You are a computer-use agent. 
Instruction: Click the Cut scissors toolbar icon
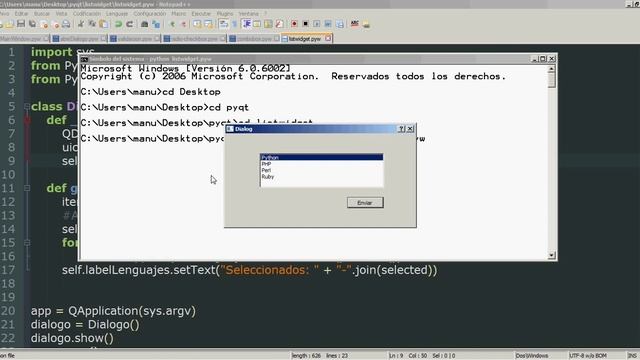(x=81, y=24)
